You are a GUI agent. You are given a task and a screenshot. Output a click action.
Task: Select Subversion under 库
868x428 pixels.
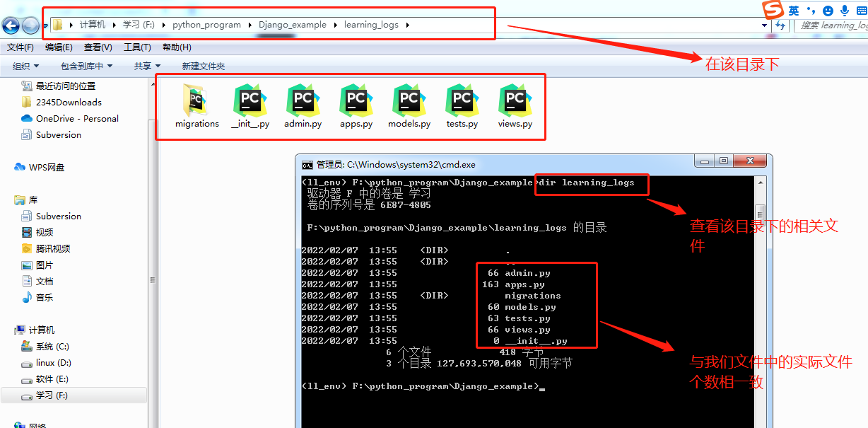pos(52,216)
